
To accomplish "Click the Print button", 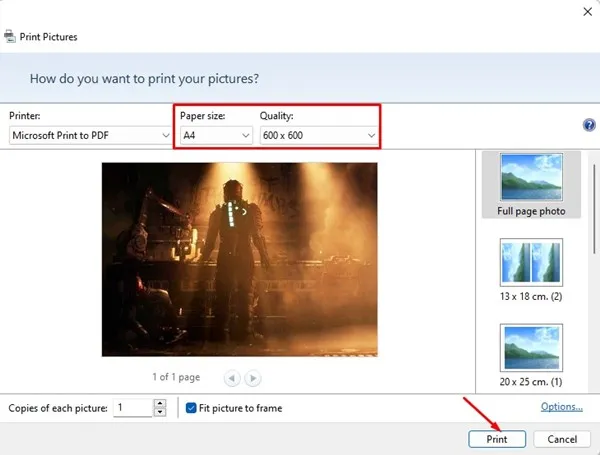I will coord(497,439).
